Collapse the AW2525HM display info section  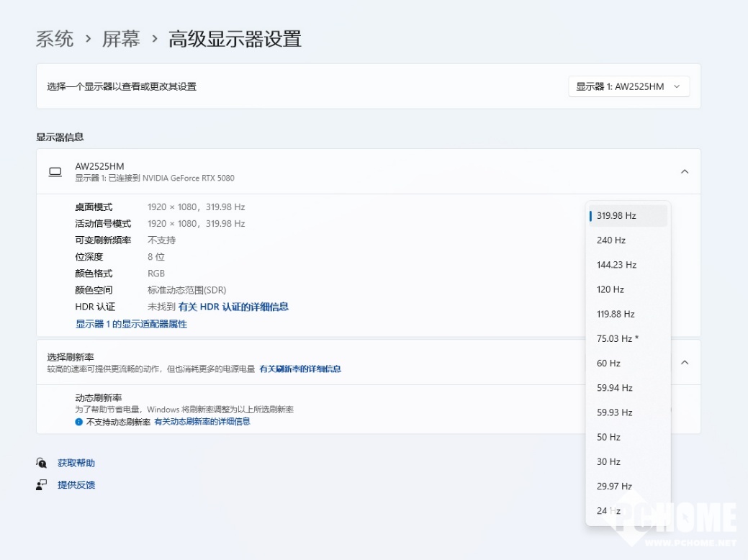685,172
